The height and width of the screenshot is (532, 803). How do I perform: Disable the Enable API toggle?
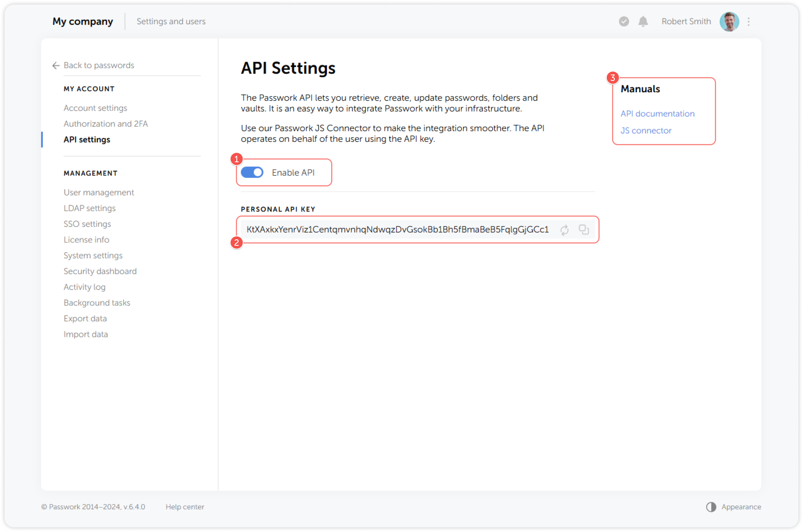pos(252,172)
